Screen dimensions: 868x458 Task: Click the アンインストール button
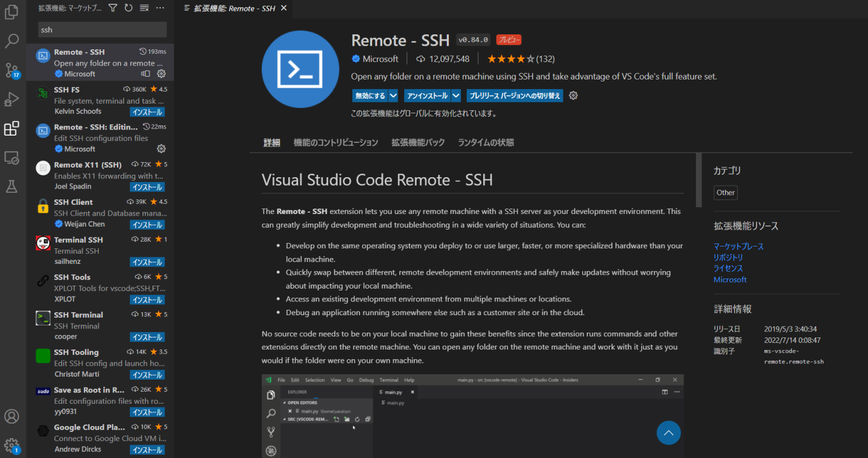coord(428,95)
